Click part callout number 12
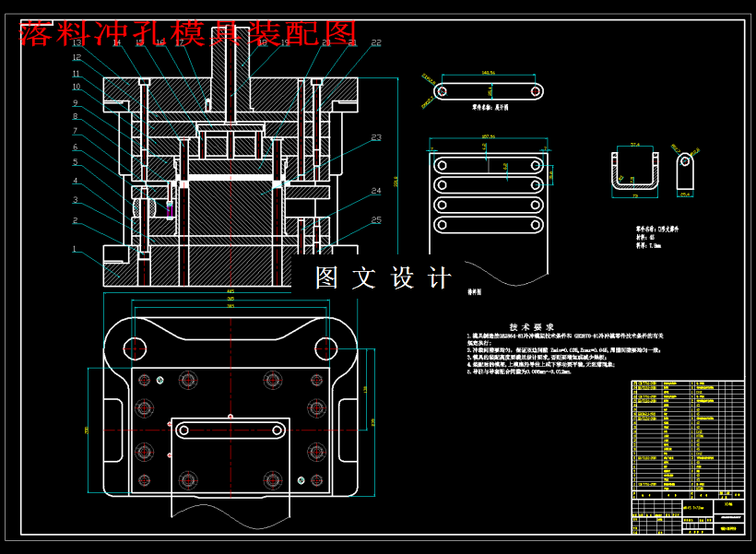This screenshot has height=554, width=756. tap(77, 57)
